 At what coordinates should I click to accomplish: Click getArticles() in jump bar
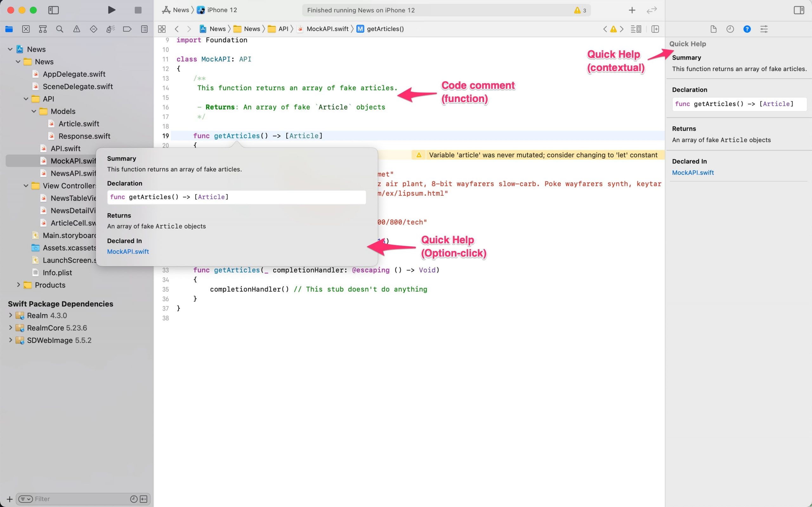(380, 29)
